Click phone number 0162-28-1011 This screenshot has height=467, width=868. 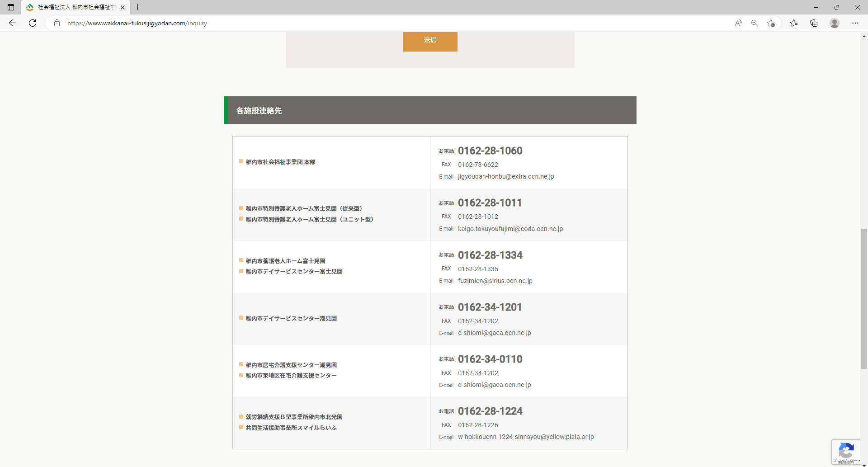pyautogui.click(x=490, y=203)
